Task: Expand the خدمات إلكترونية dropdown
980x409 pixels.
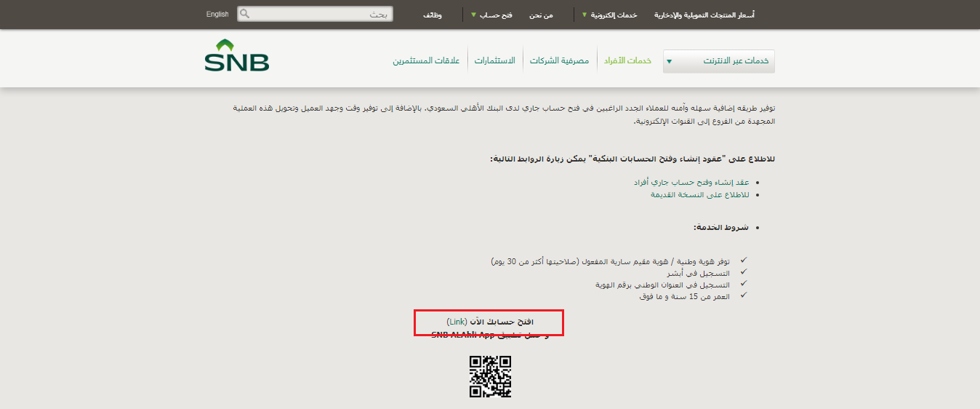Action: (610, 15)
